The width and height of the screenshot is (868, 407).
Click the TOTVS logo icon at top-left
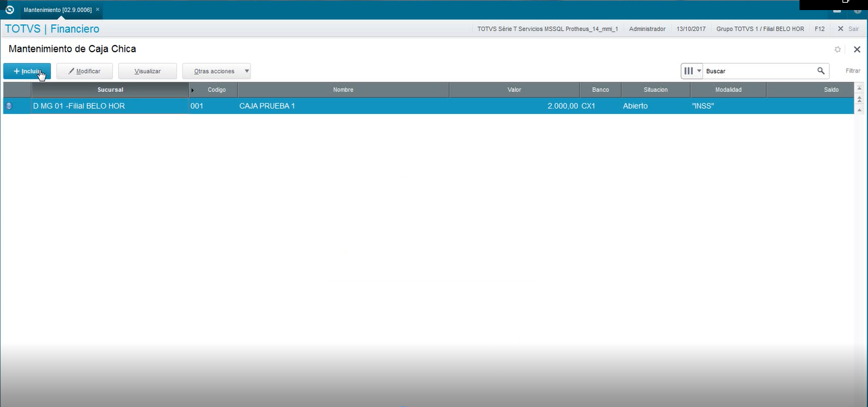tap(9, 9)
